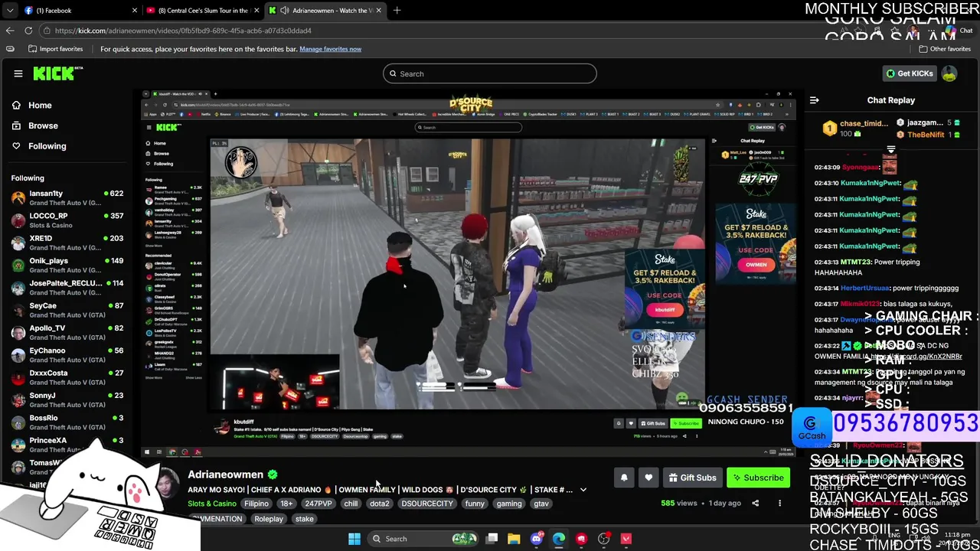Open Browse in sidebar

tap(43, 126)
